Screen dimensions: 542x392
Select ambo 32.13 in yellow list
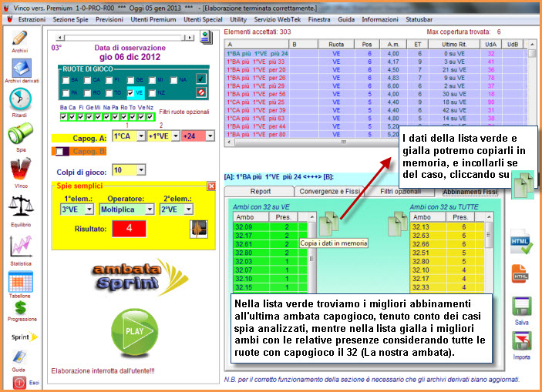tap(446, 227)
